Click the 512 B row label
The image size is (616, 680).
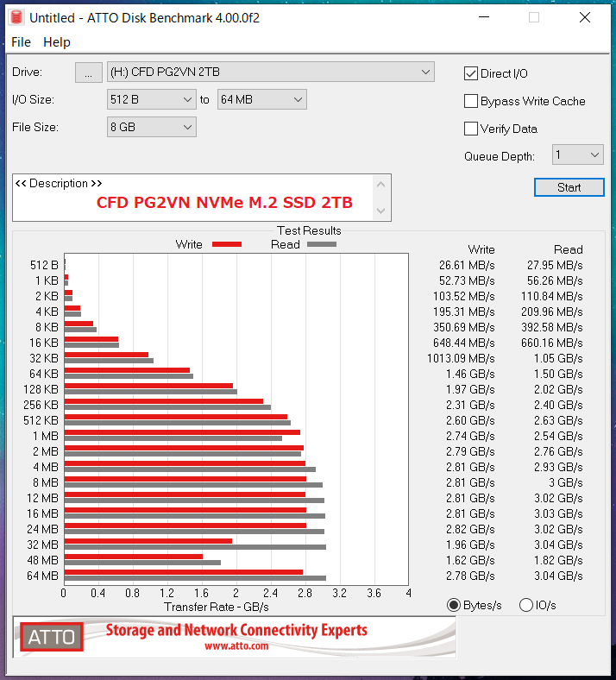[44, 265]
